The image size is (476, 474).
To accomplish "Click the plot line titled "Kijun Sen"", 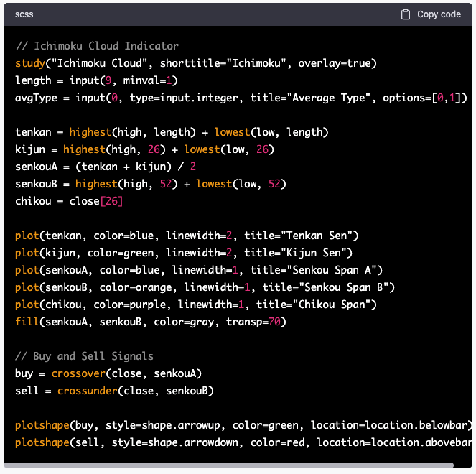I will coord(184,253).
